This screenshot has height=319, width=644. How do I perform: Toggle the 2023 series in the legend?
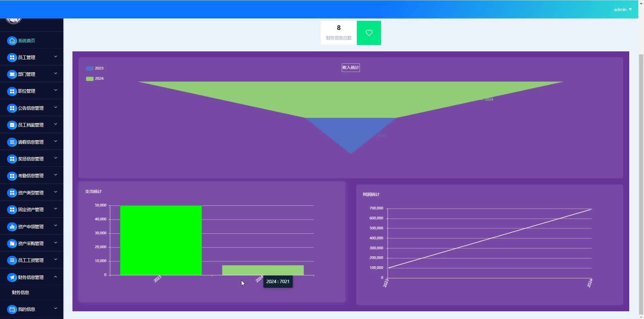tap(95, 68)
